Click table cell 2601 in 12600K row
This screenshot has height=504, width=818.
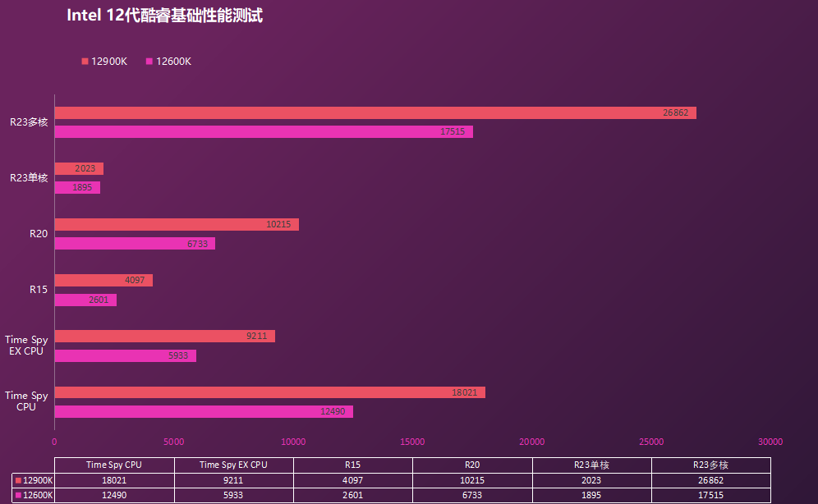point(352,495)
